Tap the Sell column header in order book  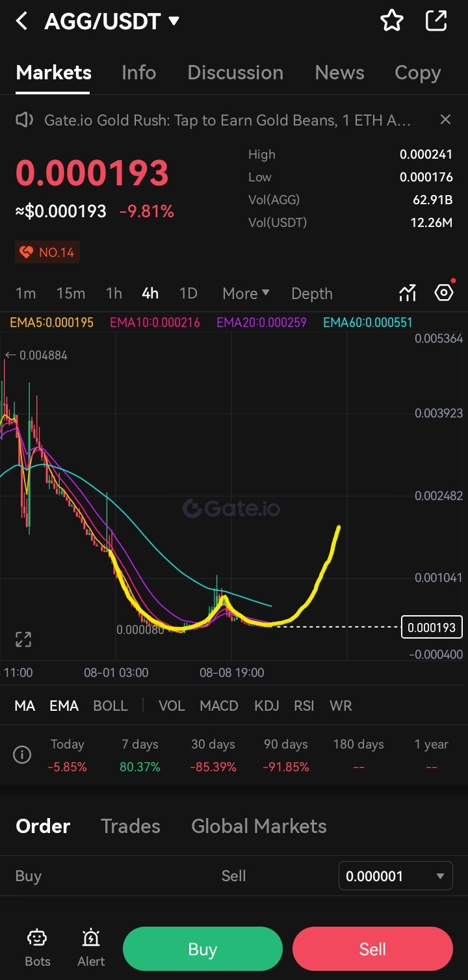pyautogui.click(x=233, y=876)
